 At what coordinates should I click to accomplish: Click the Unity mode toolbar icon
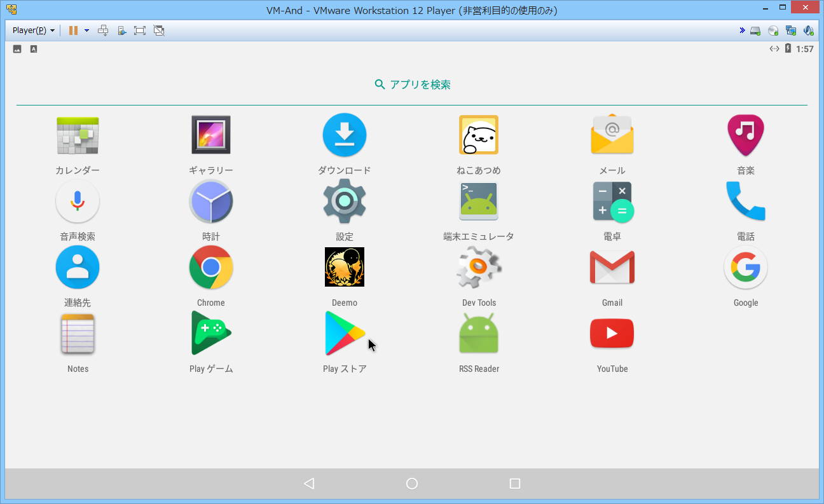159,31
